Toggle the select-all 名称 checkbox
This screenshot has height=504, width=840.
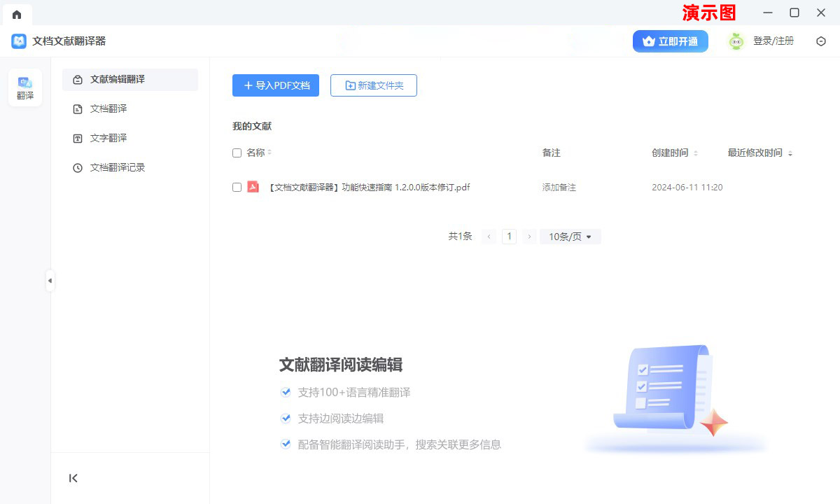coord(237,153)
